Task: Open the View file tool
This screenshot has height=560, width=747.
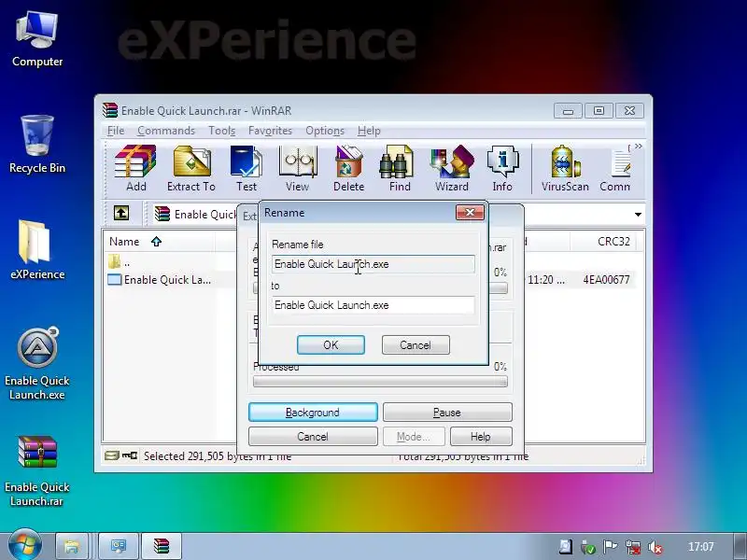Action: tap(297, 169)
